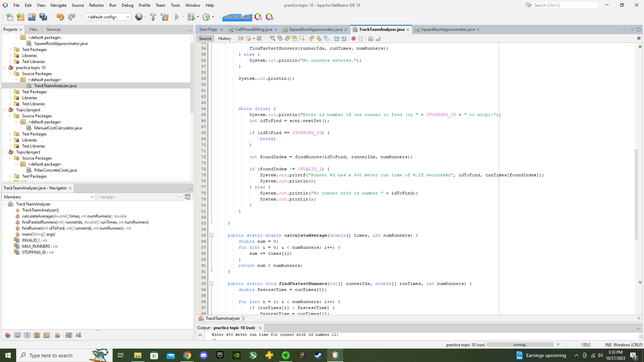This screenshot has width=644, height=362.
Task: Start macro recording in the editor
Action: [x=354, y=39]
